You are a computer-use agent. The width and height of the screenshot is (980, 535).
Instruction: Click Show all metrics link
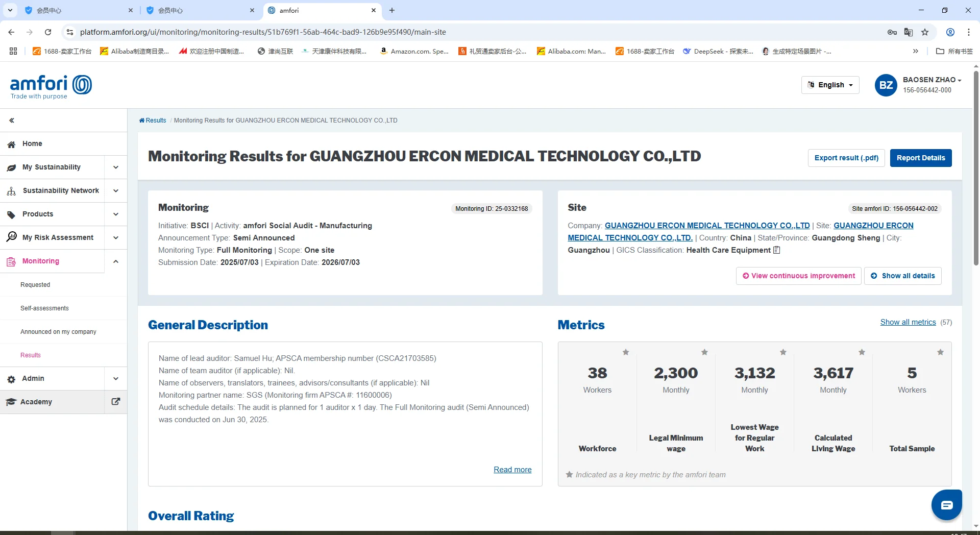pos(908,322)
